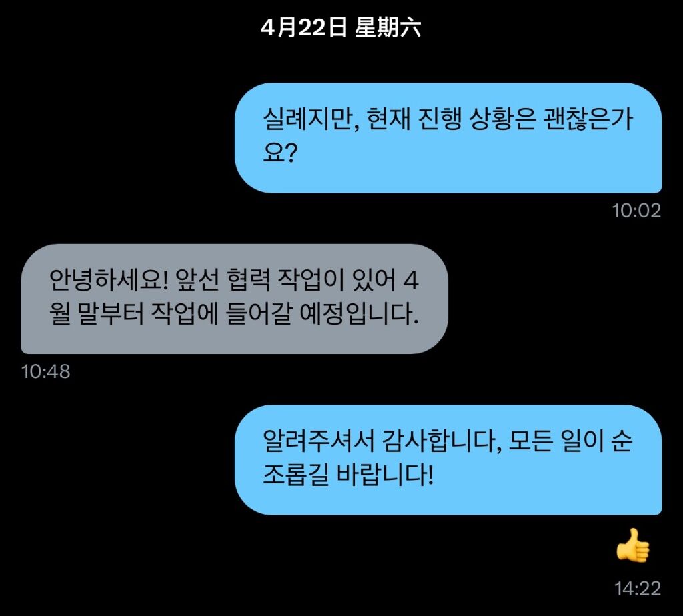
Task: Tap the 4月22日 date text in header
Action: tap(303, 27)
